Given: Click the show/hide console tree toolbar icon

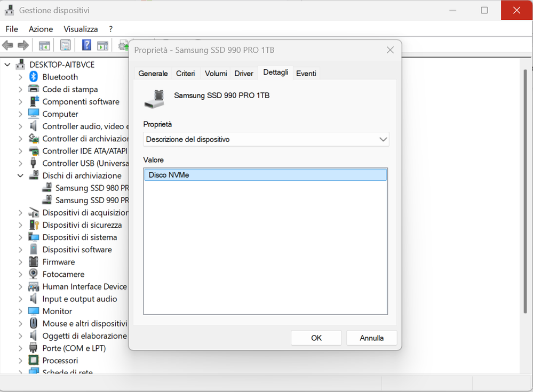Looking at the screenshot, I should (x=44, y=45).
